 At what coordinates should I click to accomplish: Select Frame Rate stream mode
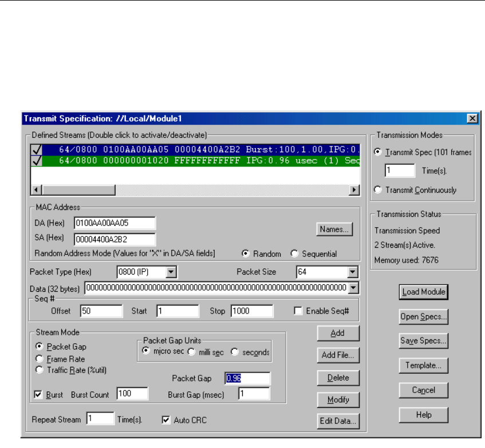click(x=40, y=359)
